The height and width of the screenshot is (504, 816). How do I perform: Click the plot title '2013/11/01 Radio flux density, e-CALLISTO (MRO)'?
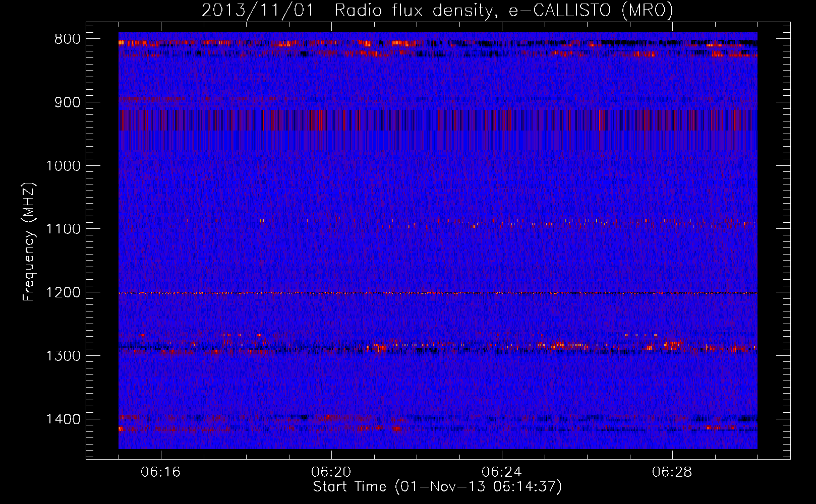[437, 10]
